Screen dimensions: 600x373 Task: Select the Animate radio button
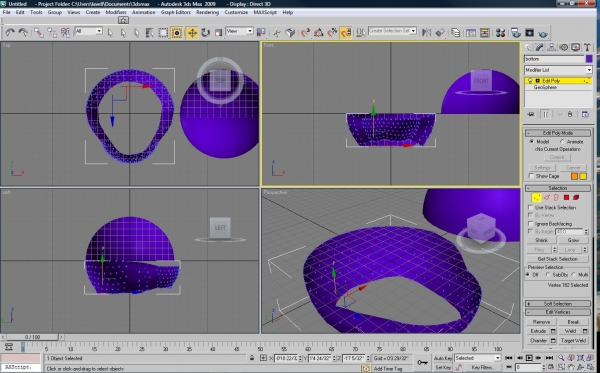562,142
